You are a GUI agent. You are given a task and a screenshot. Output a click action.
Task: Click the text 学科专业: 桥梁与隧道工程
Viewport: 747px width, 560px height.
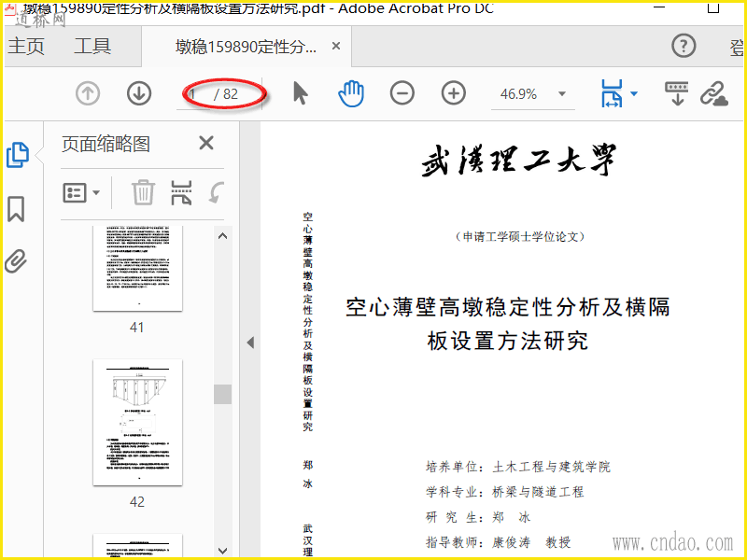click(x=505, y=492)
